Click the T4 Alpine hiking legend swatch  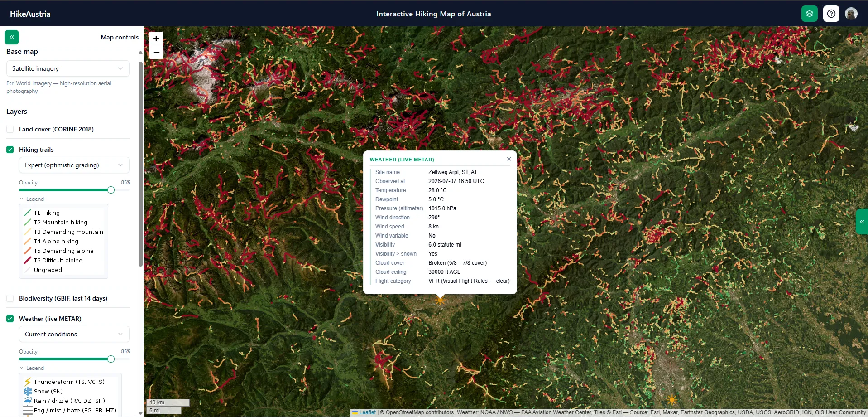click(28, 241)
